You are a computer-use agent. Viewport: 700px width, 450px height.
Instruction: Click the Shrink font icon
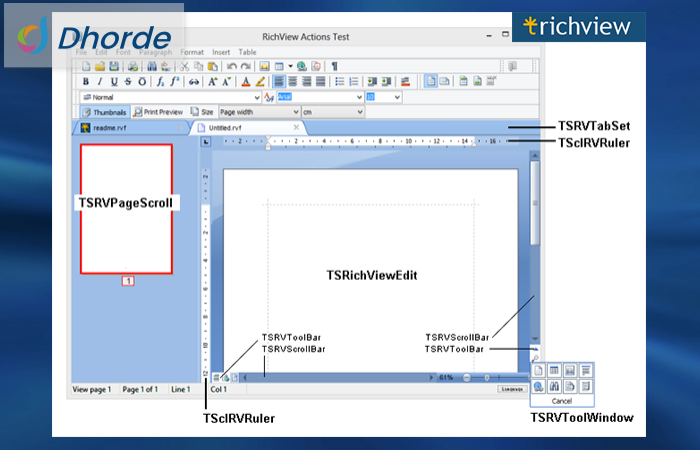point(226,82)
